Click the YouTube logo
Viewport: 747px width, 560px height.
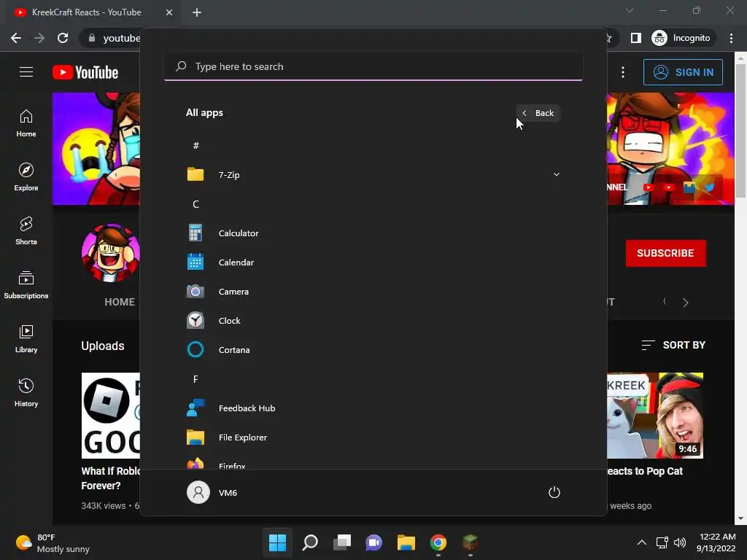tap(85, 72)
